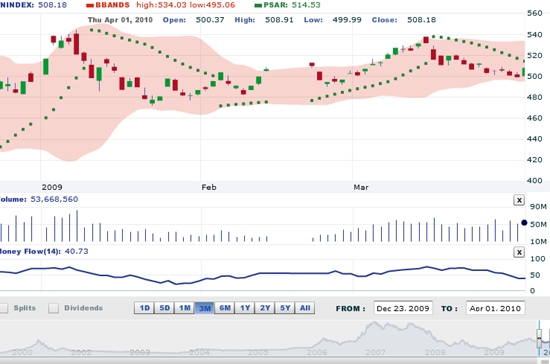Select the 2Y time range

(x=265, y=308)
